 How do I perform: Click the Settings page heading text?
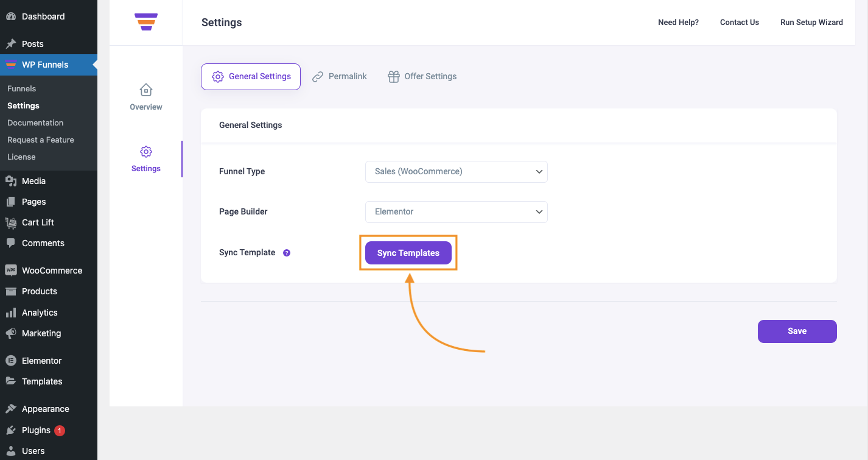[x=222, y=23]
